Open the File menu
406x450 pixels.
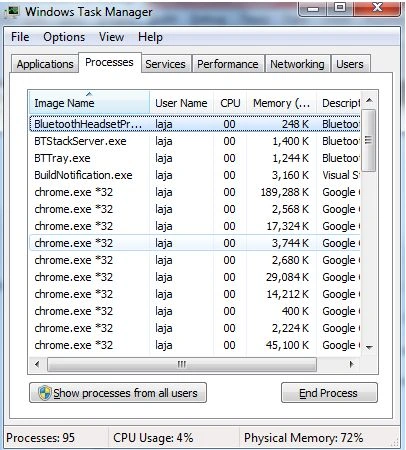tap(20, 37)
